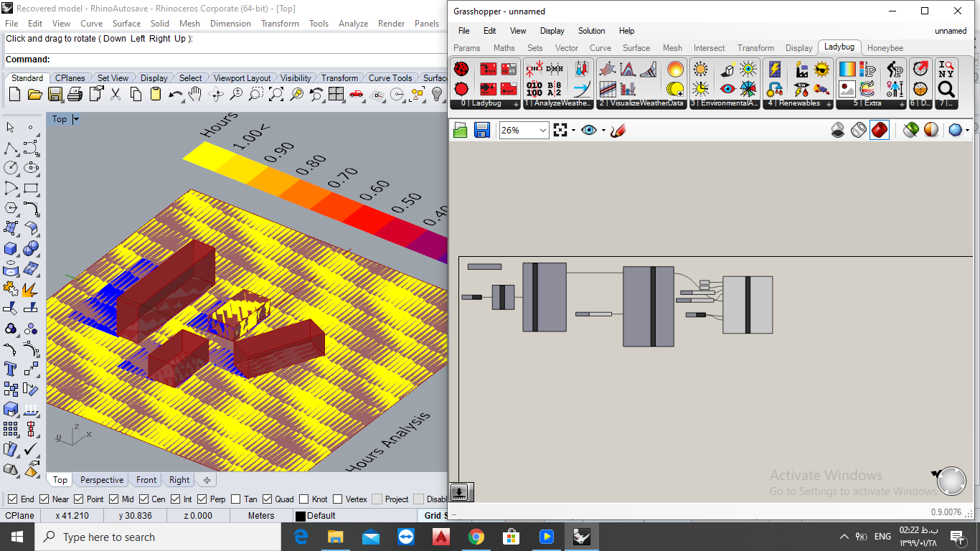Expand the zoom extents dropdown arrow in Grasshopper
980x551 pixels.
click(x=573, y=131)
